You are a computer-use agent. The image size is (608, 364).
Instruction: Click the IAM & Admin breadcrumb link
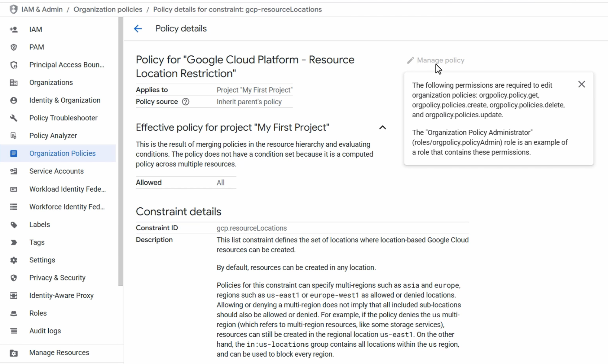point(42,9)
